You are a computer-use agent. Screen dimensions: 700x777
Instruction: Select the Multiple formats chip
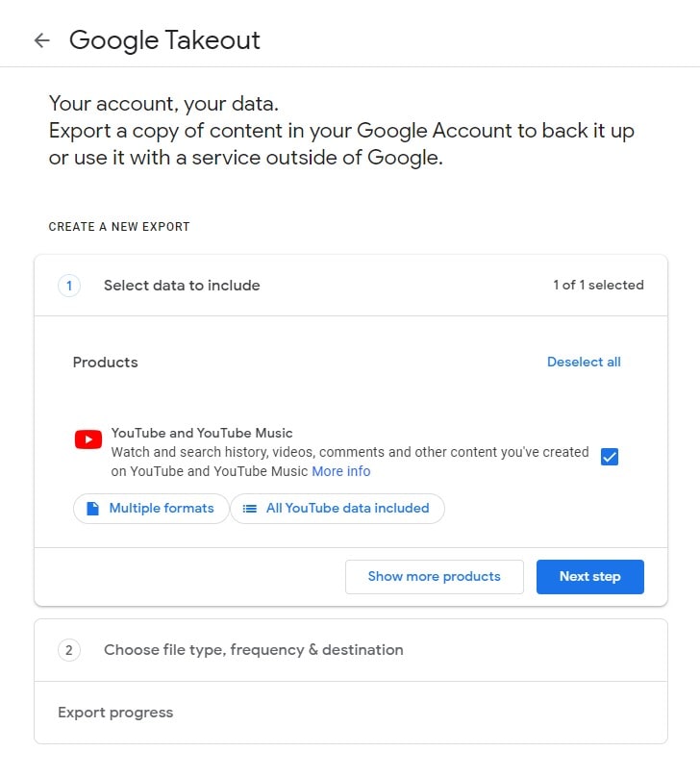(150, 509)
